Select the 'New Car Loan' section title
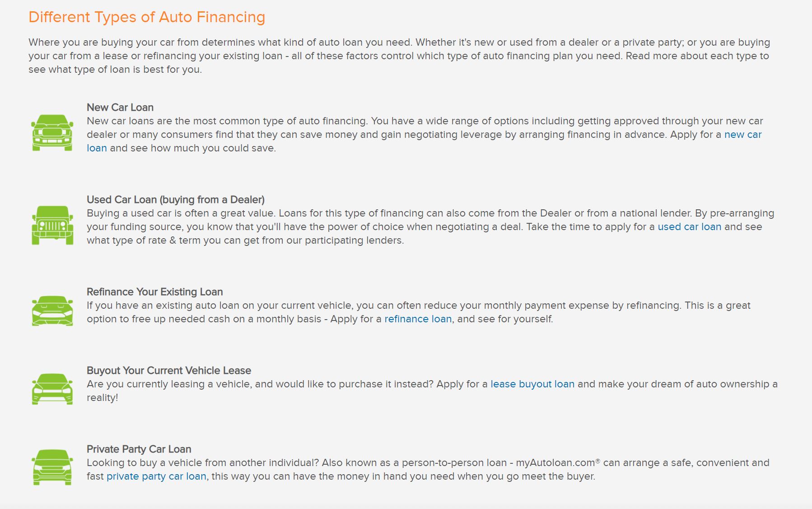 [120, 108]
